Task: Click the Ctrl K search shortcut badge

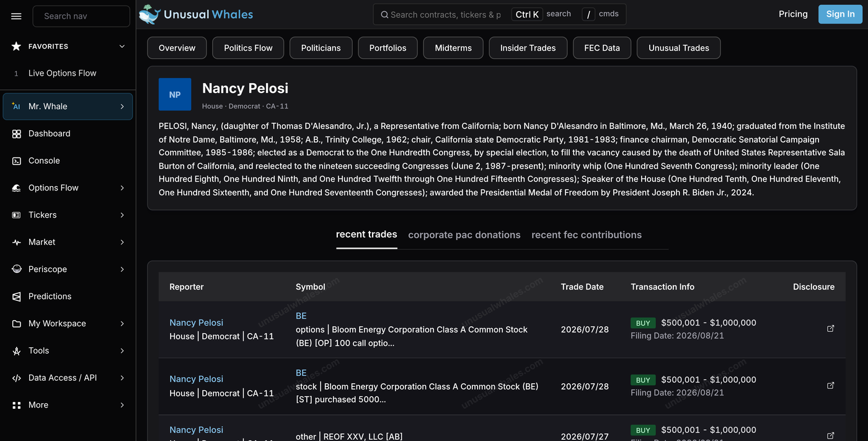Action: (x=527, y=14)
